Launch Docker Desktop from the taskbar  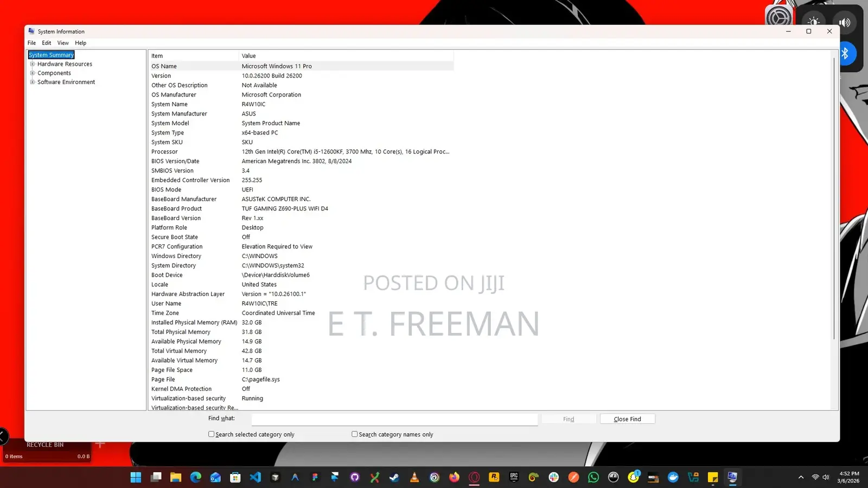coord(673,477)
